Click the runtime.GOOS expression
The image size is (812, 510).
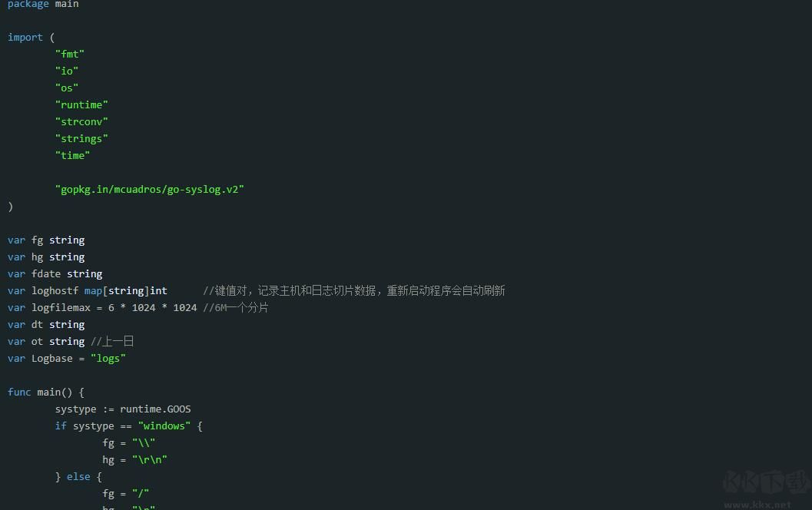click(155, 409)
